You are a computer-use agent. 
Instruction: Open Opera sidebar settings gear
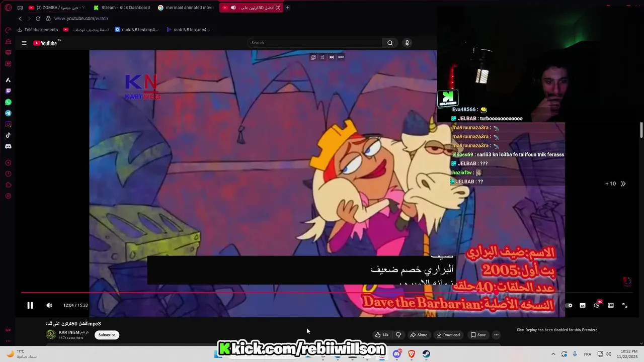(8, 196)
